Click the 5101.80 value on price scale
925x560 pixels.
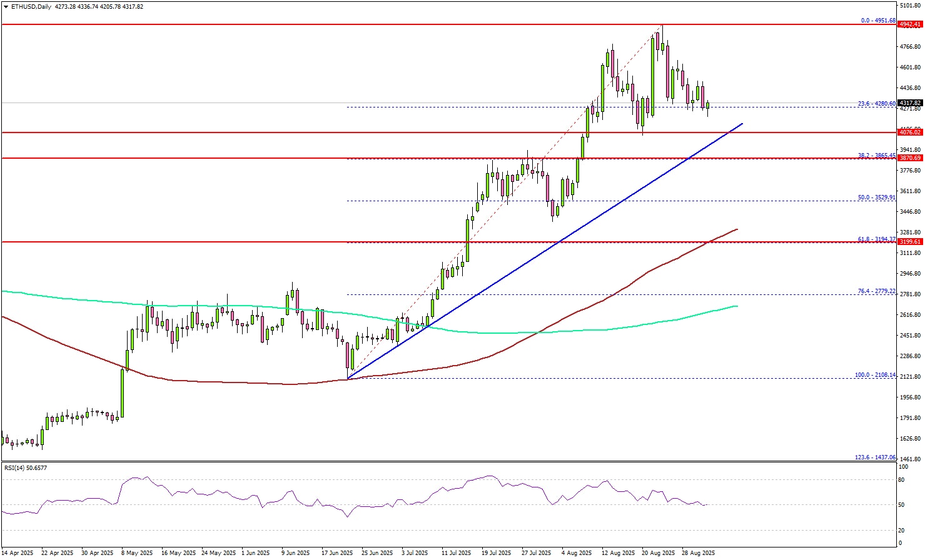tap(909, 6)
